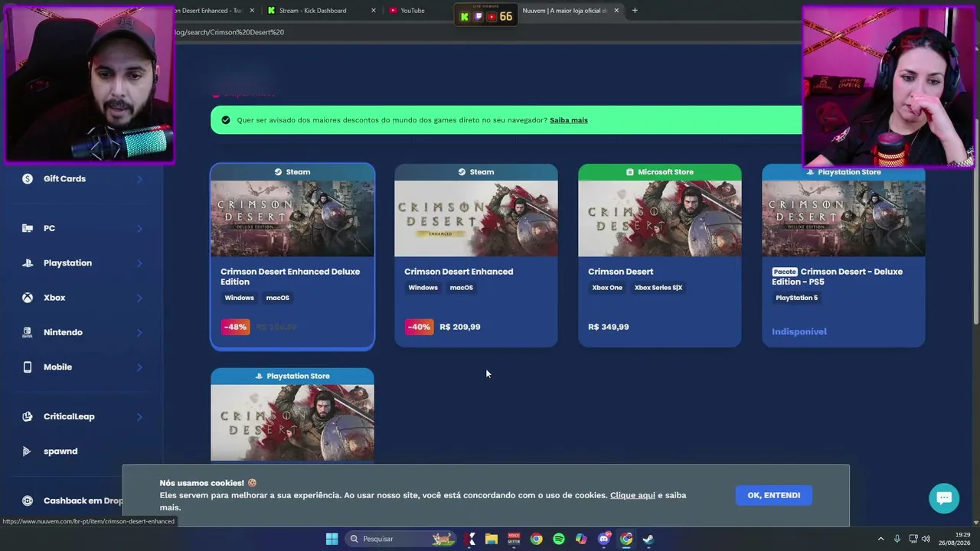Close the Stream - Kick Dashboard tab
This screenshot has width=980, height=551.
click(374, 11)
